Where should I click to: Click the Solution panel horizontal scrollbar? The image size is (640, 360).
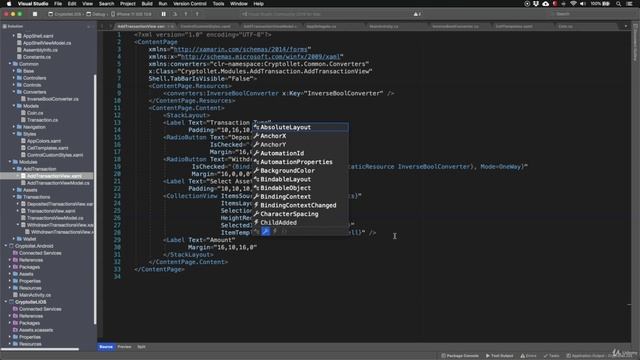point(40,349)
